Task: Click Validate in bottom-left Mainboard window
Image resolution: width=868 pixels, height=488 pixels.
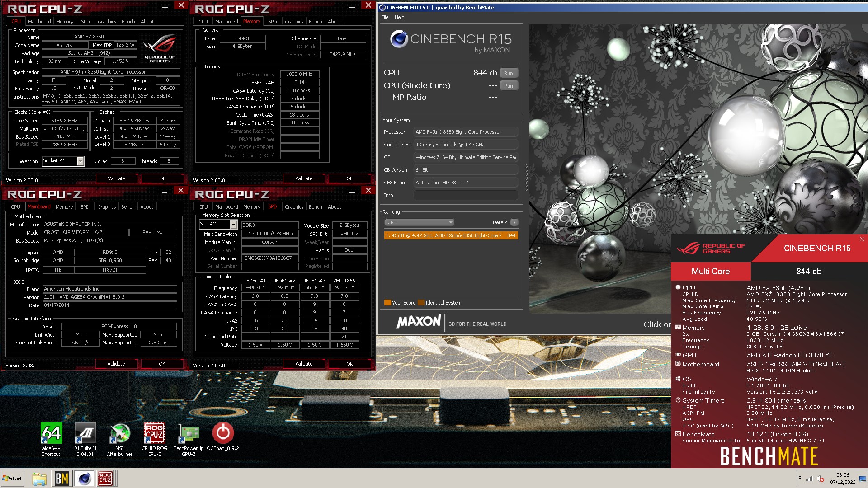Action: pos(116,364)
